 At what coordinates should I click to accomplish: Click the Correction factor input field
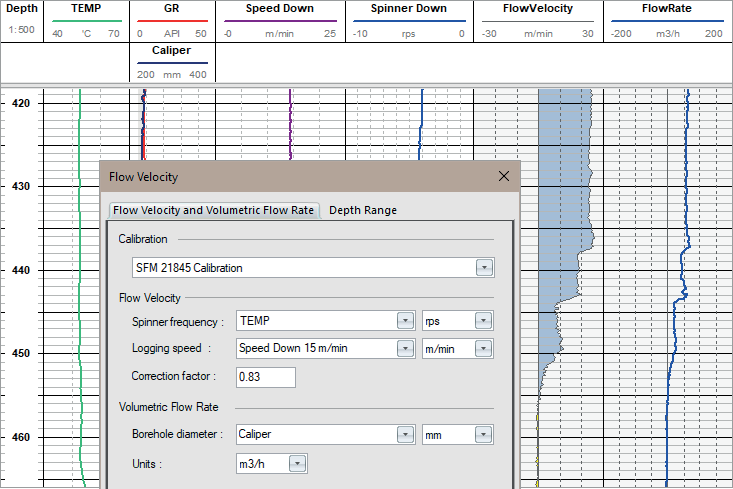[265, 377]
